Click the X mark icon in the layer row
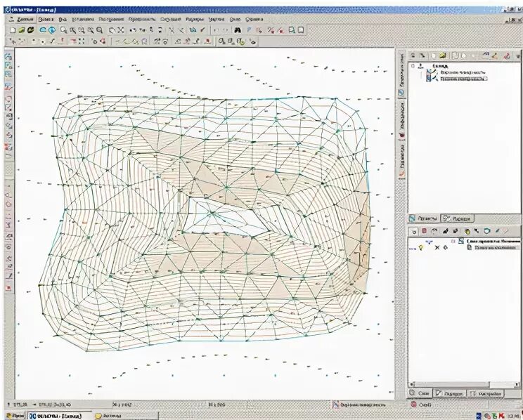The width and height of the screenshot is (523, 420). pos(437,248)
